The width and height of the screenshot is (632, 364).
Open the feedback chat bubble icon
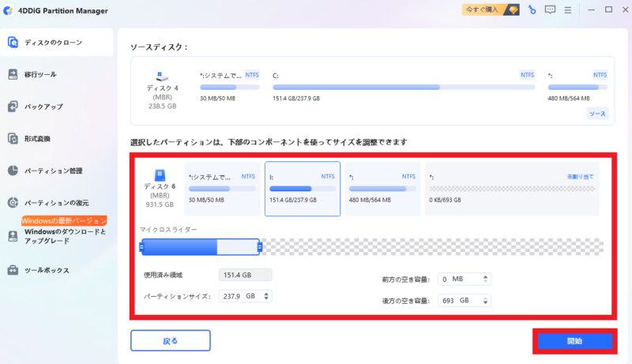pyautogui.click(x=550, y=10)
